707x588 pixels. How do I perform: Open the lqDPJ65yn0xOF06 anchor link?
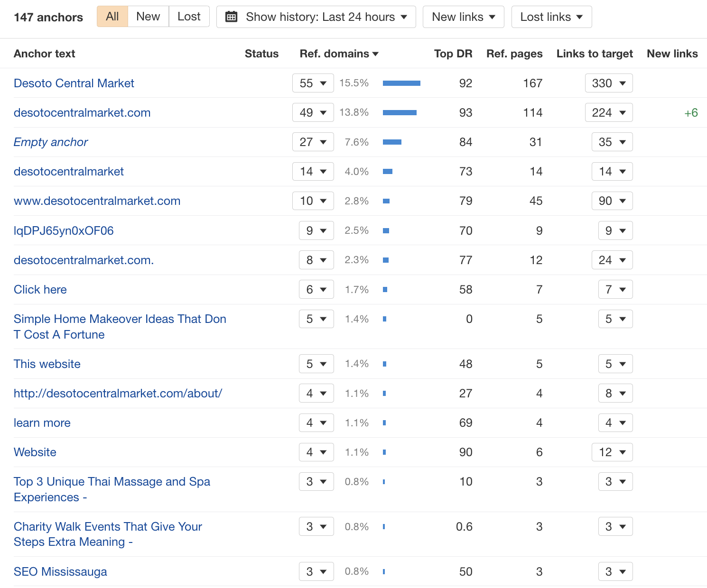pyautogui.click(x=64, y=230)
